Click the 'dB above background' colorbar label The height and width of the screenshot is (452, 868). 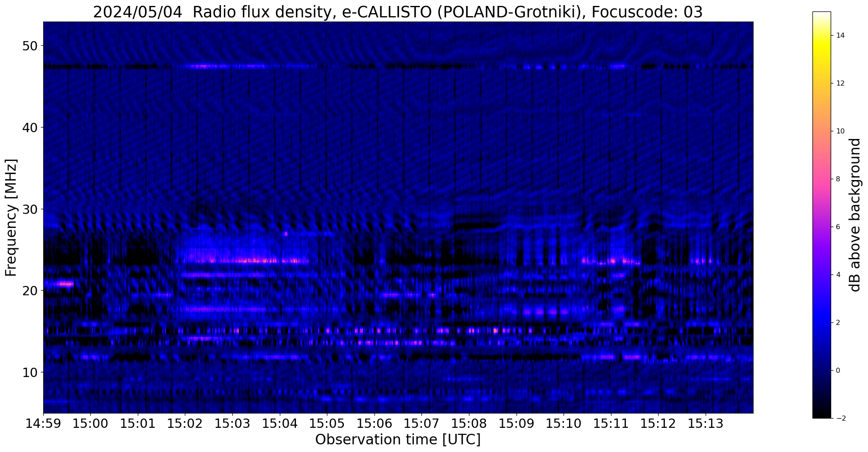855,215
